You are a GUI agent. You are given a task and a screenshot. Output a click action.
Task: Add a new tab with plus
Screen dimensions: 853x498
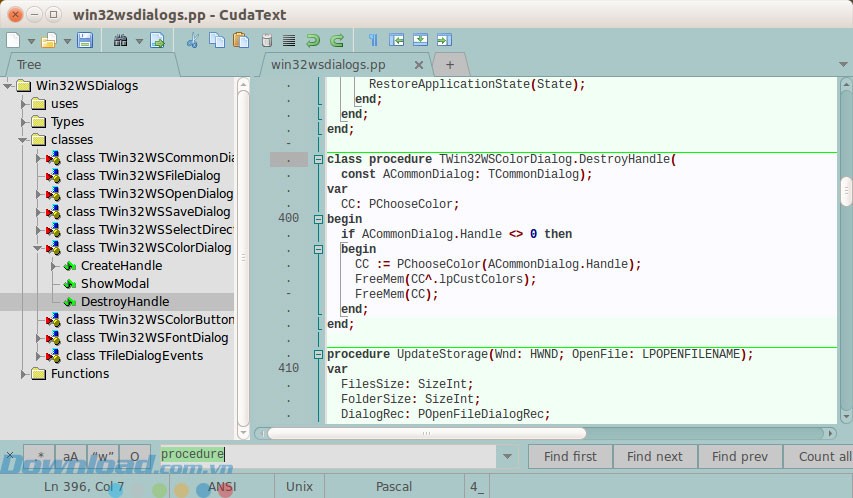(x=450, y=64)
